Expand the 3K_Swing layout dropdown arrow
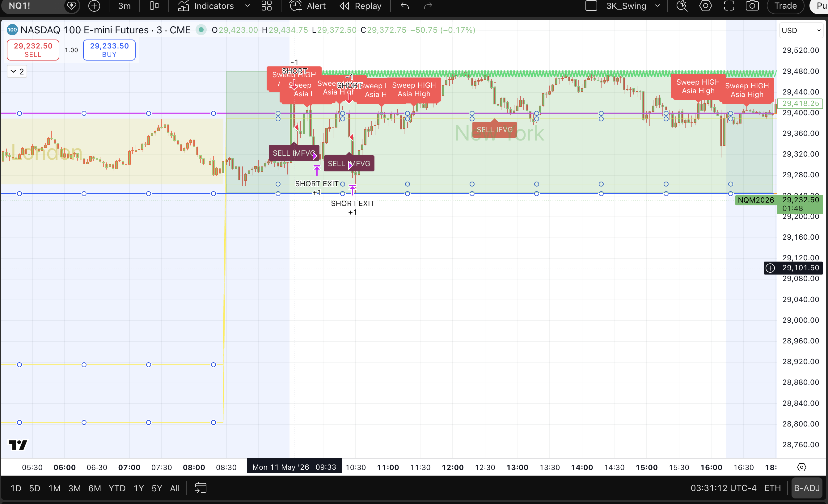Screen dimensions: 828x504 [x=657, y=6]
